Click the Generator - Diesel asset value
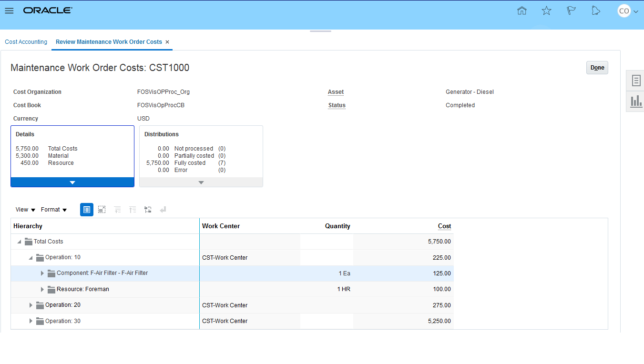Image resolution: width=644 pixels, height=364 pixels. 470,92
